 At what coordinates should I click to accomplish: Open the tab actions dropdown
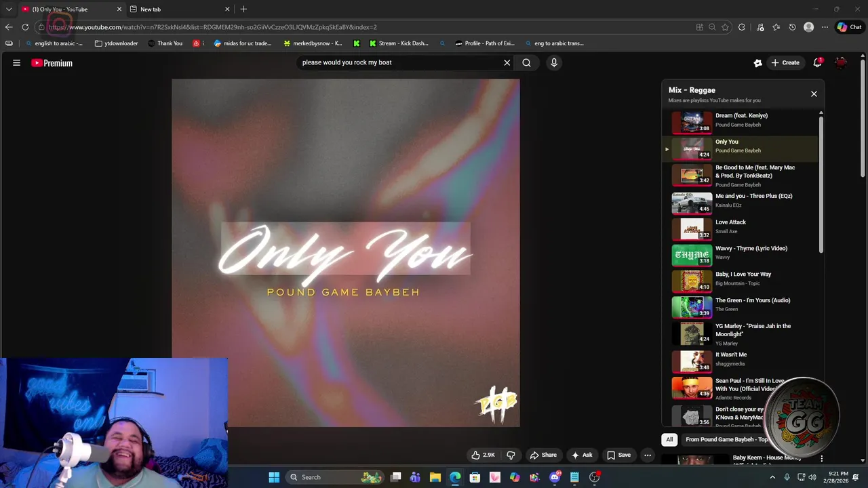[8, 9]
